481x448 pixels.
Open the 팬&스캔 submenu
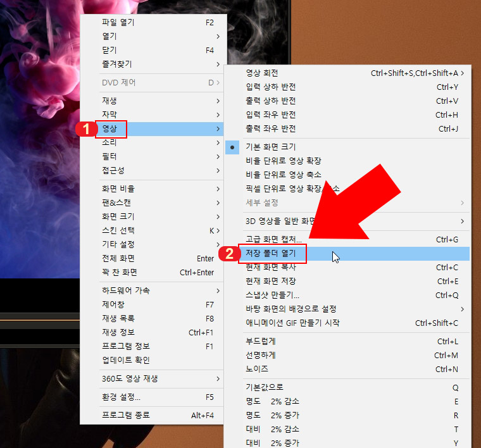pyautogui.click(x=153, y=202)
